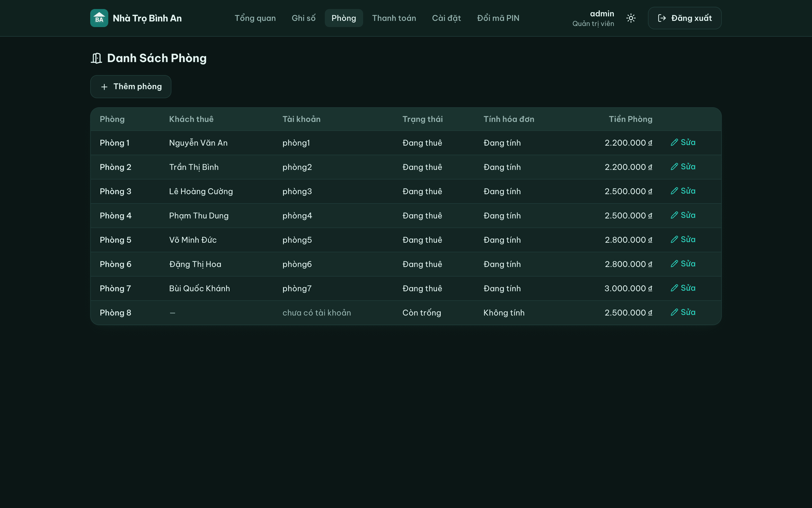The height and width of the screenshot is (508, 812).
Task: Click the Phòng 8 room name cell
Action: pyautogui.click(x=115, y=313)
